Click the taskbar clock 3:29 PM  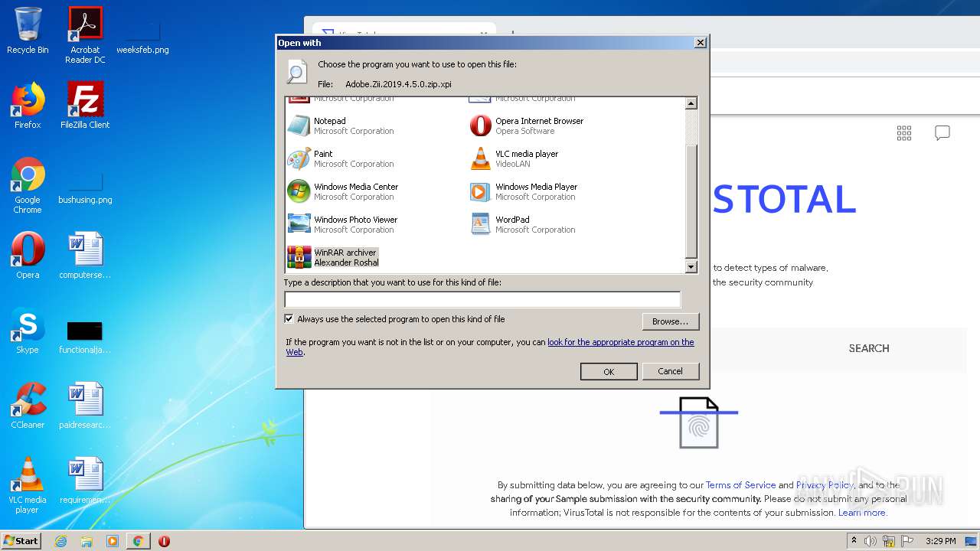click(940, 541)
